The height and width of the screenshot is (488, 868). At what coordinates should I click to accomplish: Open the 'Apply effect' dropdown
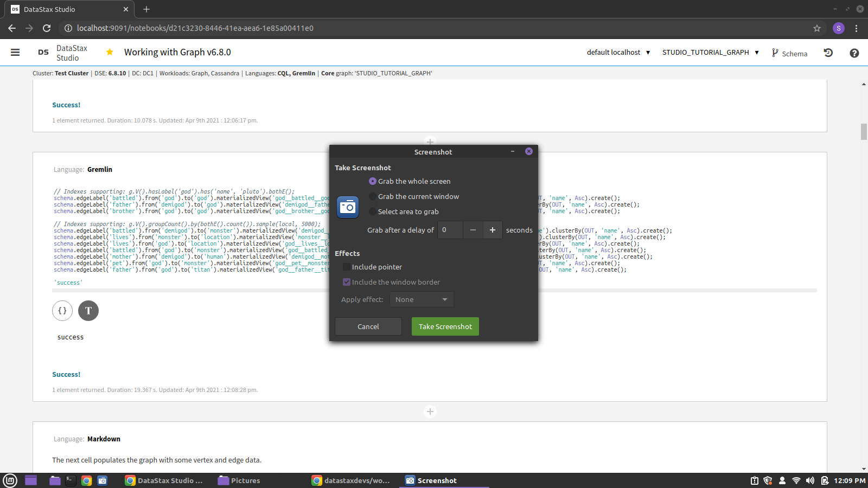(422, 299)
